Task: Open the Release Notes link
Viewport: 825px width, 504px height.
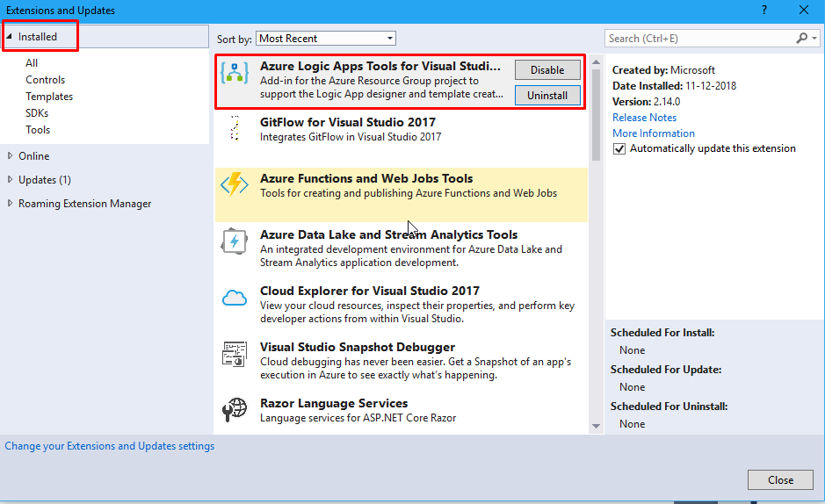Action: 644,117
